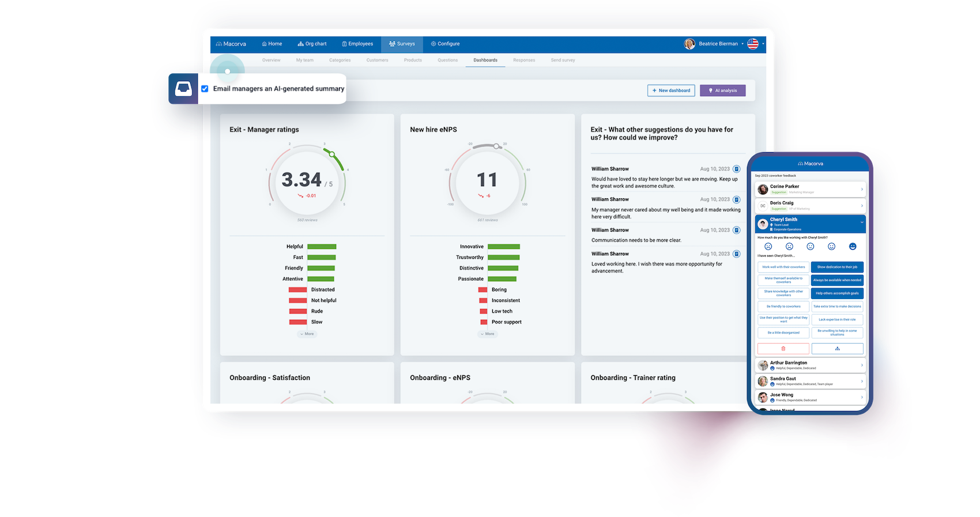Click the red trash icon button on phone
The width and height of the screenshot is (980, 517).
[783, 349]
